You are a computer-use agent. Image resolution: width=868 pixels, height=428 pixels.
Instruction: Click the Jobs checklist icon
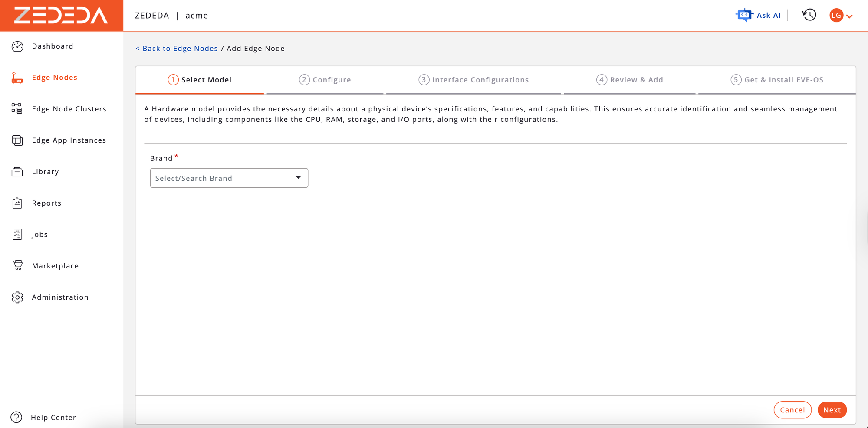click(17, 235)
